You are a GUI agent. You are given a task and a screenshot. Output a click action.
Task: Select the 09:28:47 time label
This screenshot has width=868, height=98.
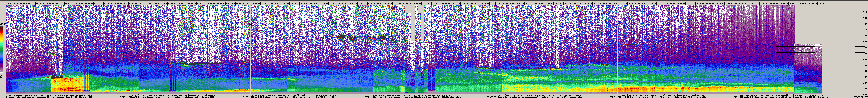click(221, 3)
